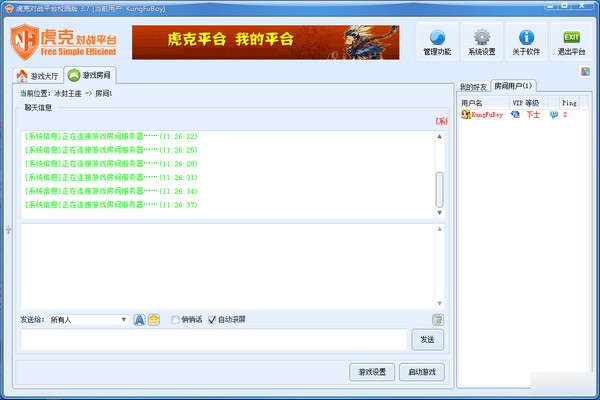This screenshot has width=600, height=400.
Task: Open the font style A icon
Action: [139, 320]
